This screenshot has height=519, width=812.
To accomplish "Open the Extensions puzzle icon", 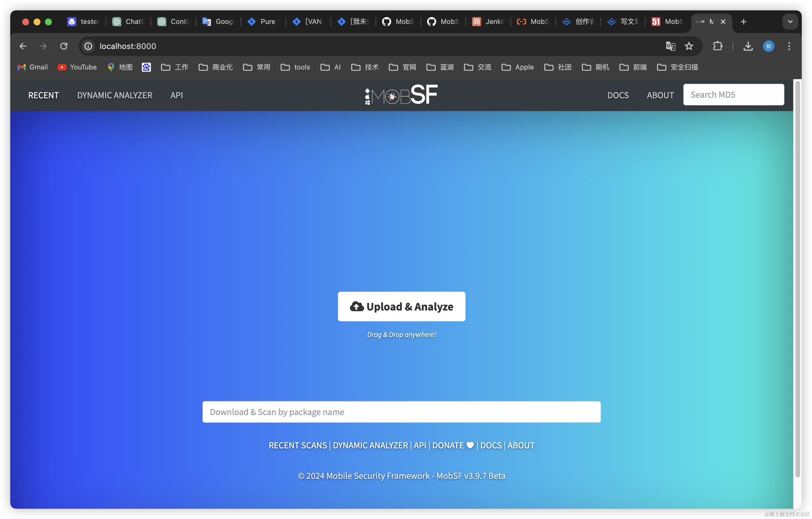I will 717,46.
